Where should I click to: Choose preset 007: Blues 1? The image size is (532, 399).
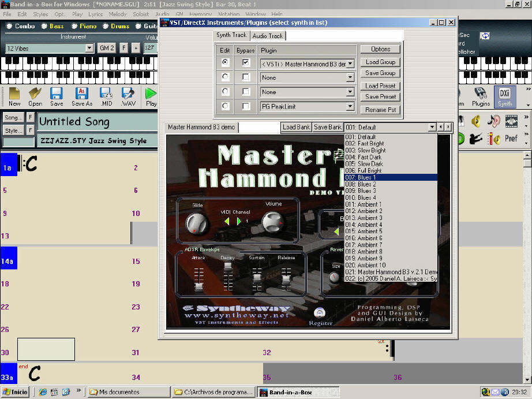click(391, 177)
